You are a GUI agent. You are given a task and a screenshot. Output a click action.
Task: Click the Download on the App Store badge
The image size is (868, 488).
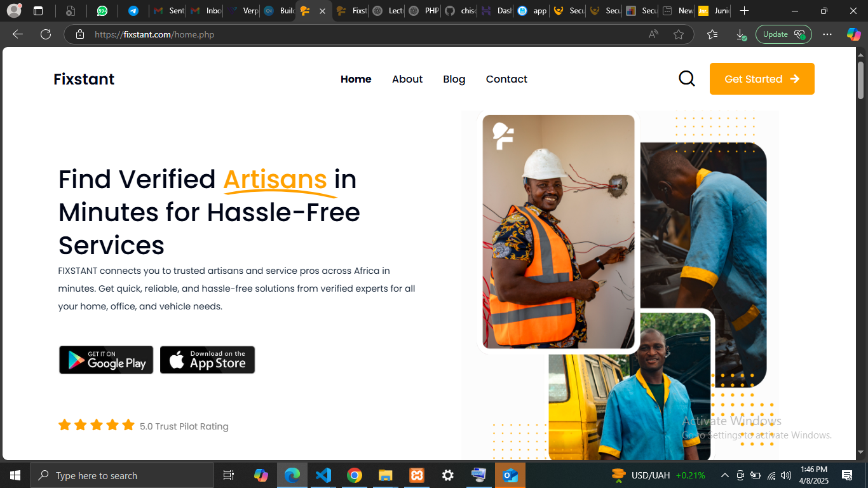click(x=207, y=360)
